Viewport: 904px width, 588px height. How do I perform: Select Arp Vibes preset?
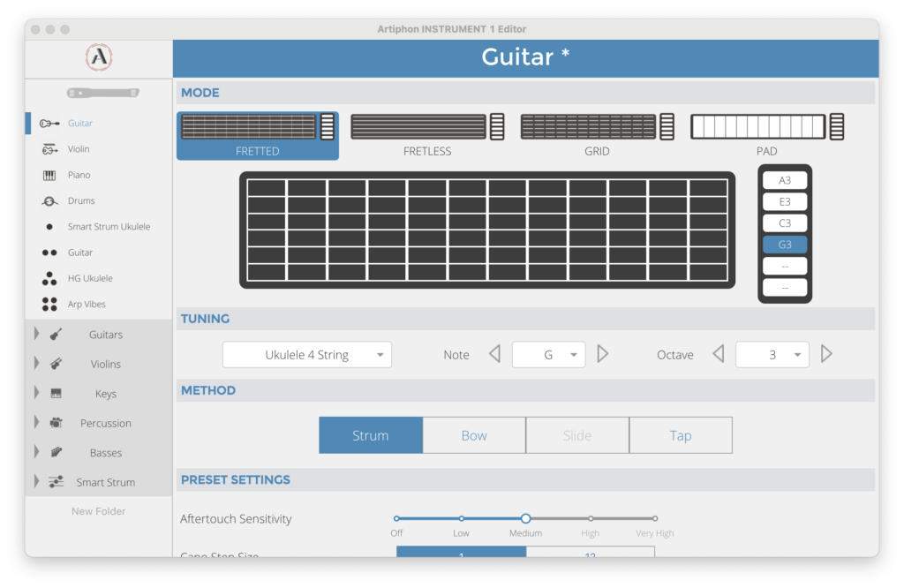87,304
